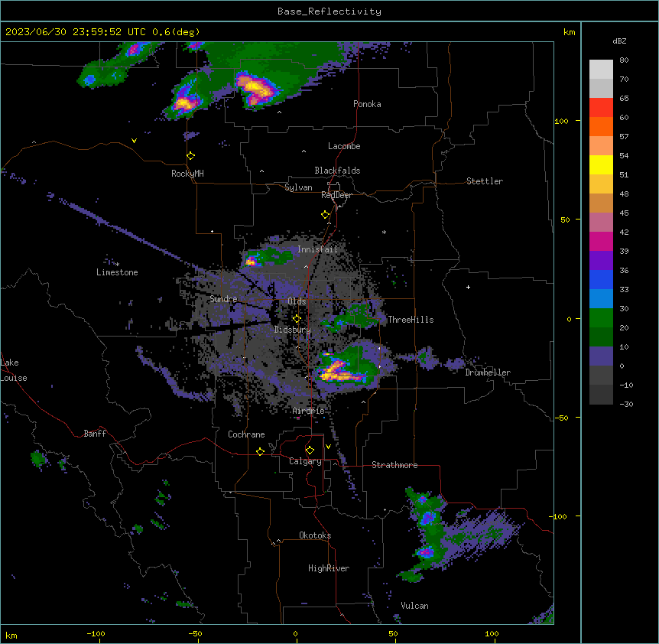Click the Drumheller label
The height and width of the screenshot is (644, 659).
(488, 372)
